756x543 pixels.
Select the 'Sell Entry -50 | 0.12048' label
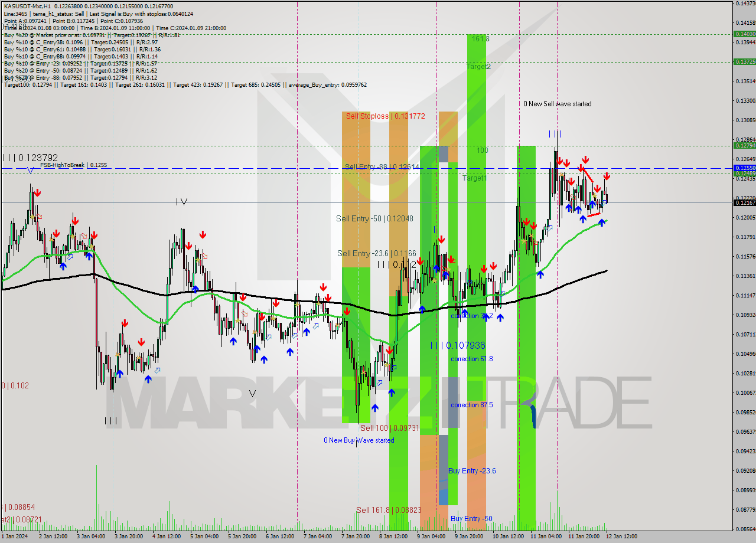374,218
